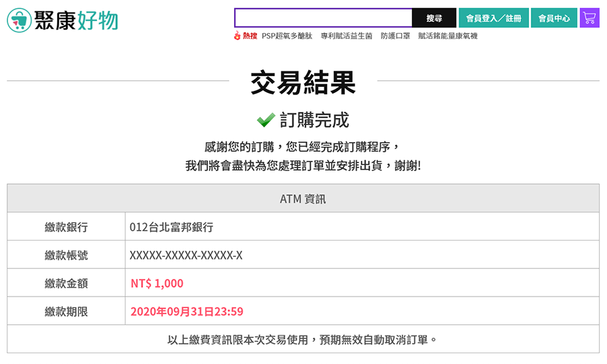Select account number XXXXX-XXXXX-XXXXX-X

[186, 255]
